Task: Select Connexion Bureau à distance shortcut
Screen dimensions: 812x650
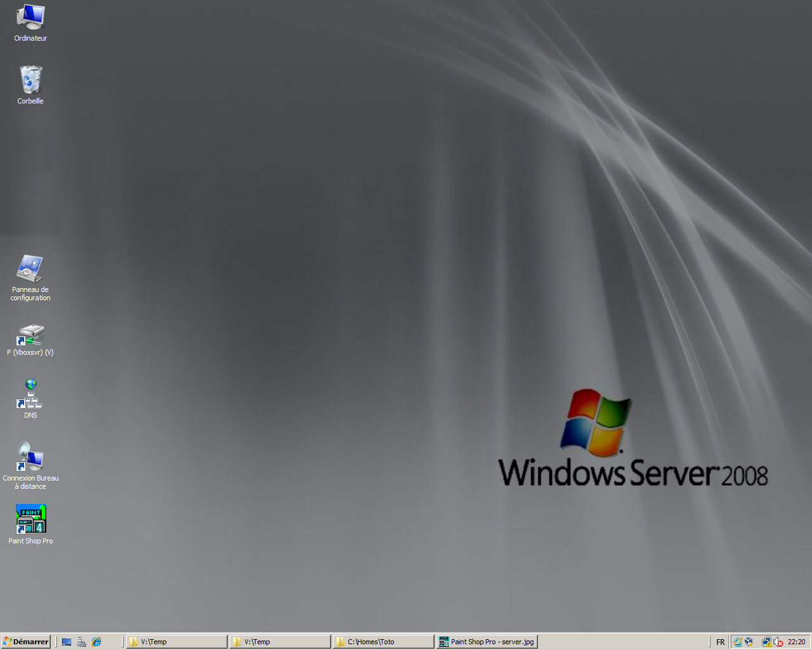Action: click(x=30, y=457)
